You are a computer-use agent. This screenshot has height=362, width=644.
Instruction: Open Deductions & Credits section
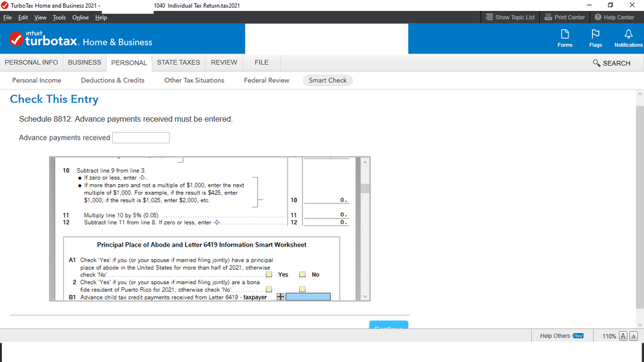tap(113, 81)
